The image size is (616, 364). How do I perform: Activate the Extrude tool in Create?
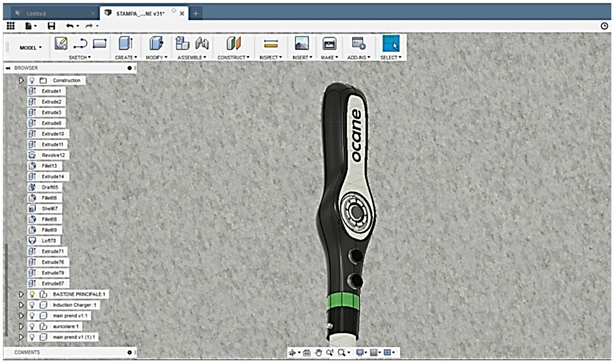pos(126,44)
